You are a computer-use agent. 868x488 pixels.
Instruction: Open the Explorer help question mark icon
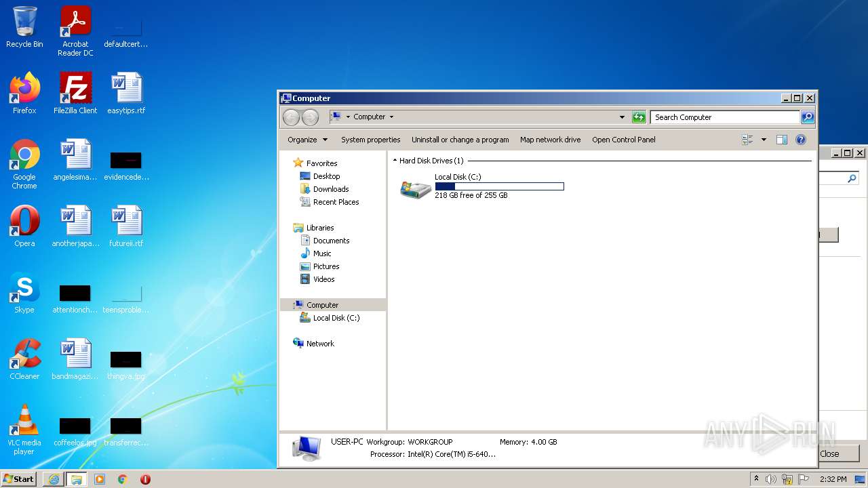(801, 140)
